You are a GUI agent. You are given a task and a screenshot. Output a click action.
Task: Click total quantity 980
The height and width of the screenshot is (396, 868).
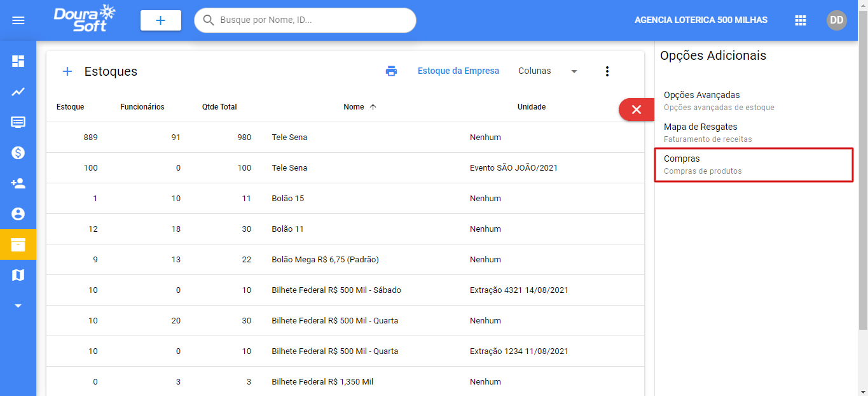(x=244, y=138)
